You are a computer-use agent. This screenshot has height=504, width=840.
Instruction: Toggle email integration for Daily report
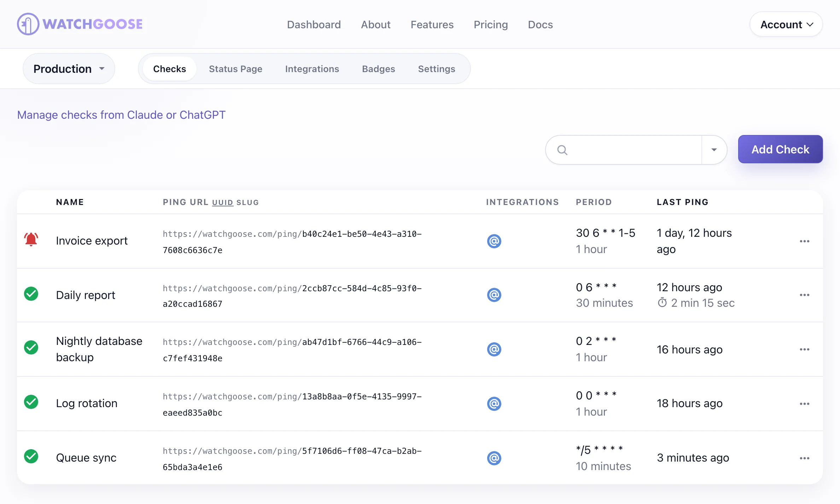(494, 295)
